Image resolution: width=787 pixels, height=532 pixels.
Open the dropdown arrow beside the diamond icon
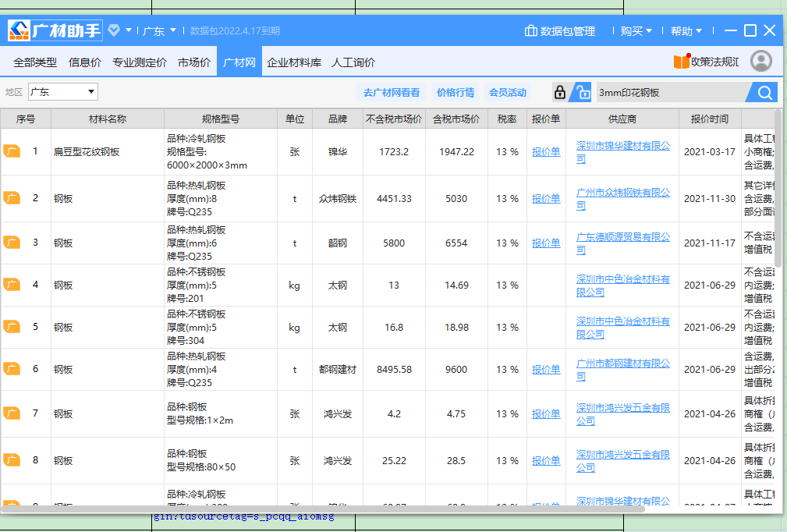(129, 30)
